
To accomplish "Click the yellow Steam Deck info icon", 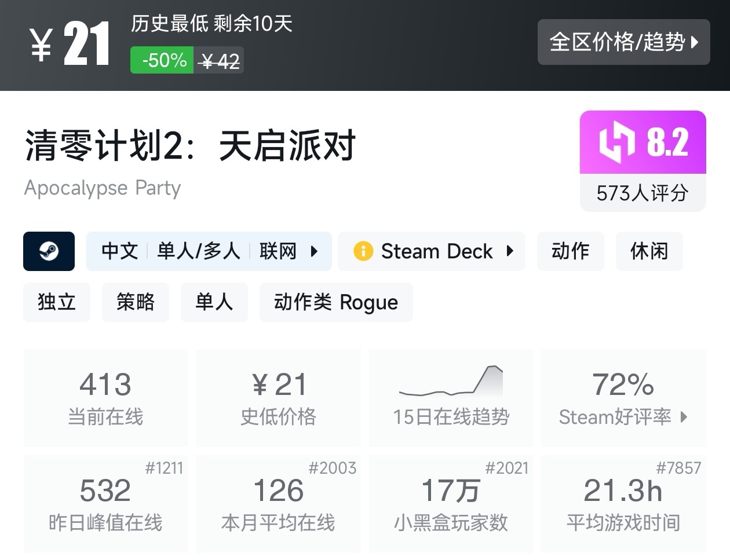I will point(363,251).
